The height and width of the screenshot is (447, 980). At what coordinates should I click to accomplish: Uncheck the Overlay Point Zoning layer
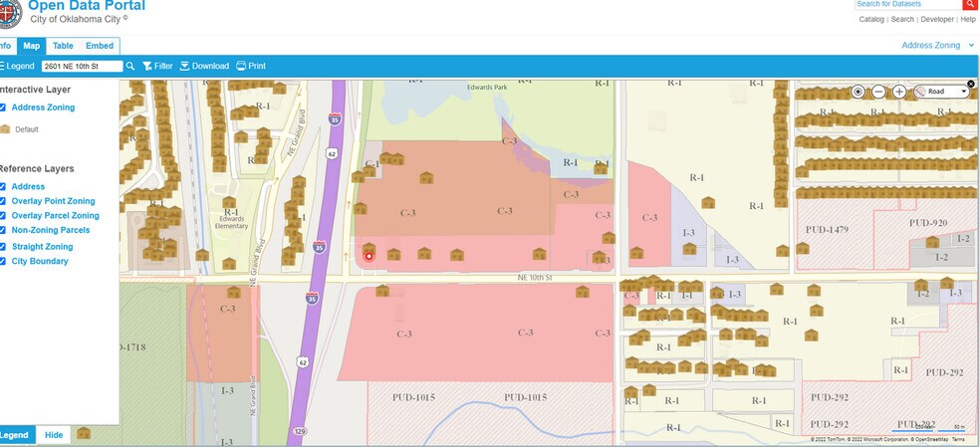coord(4,201)
